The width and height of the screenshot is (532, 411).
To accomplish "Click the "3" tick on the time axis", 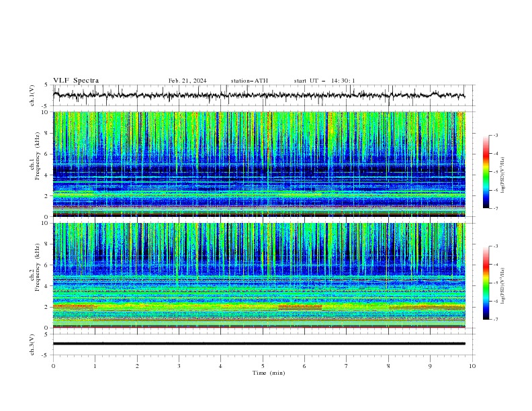I will [179, 366].
